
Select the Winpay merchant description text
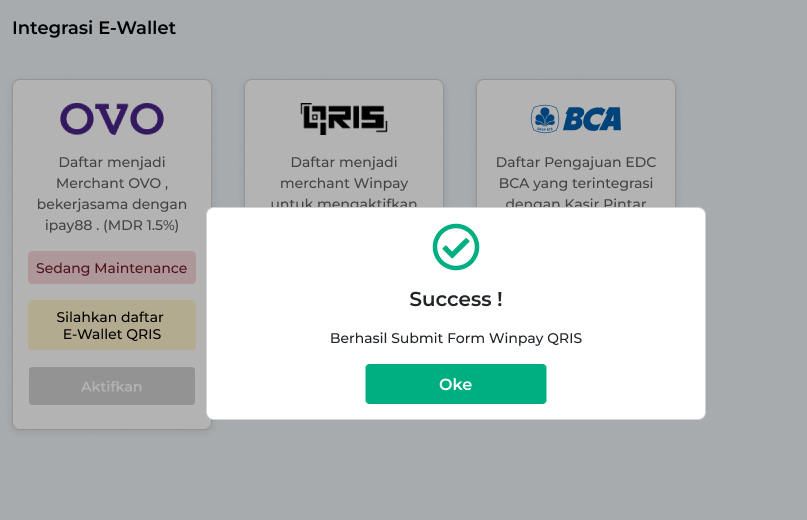[x=344, y=181]
